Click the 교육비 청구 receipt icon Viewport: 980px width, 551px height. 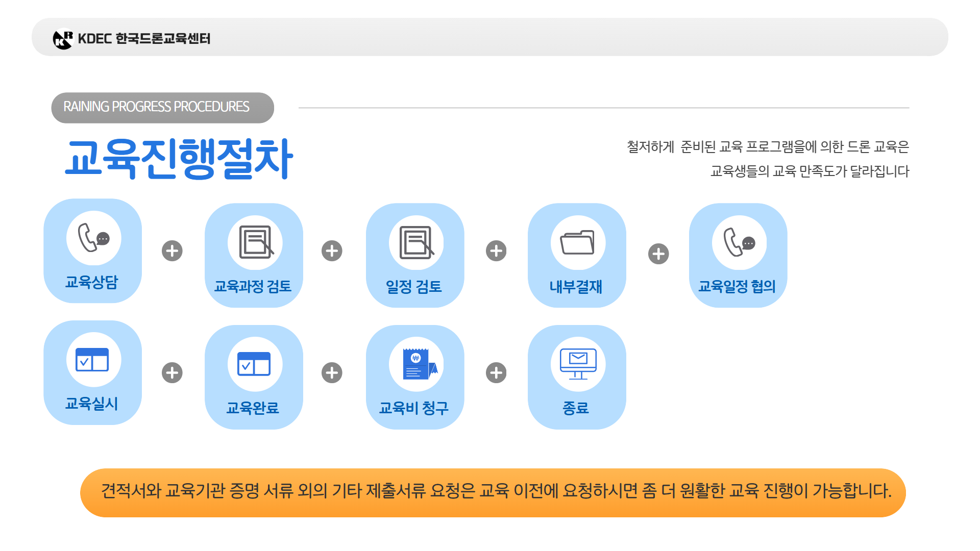point(415,364)
